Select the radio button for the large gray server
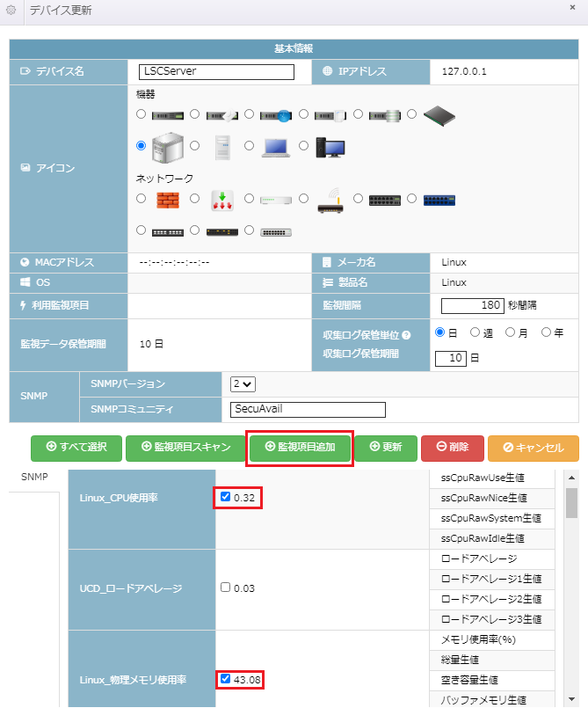The image size is (588, 708). [x=141, y=145]
